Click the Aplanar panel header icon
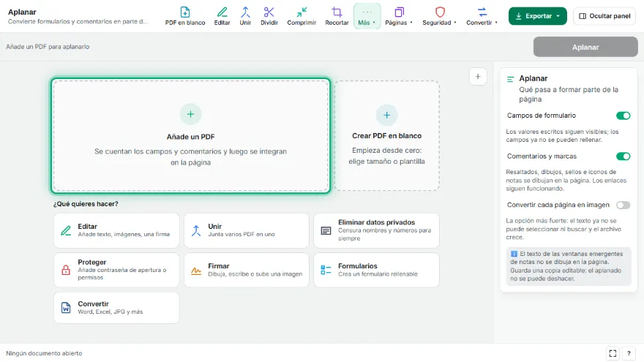 click(x=511, y=79)
